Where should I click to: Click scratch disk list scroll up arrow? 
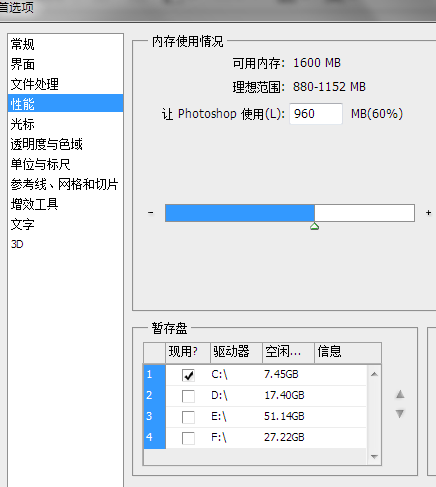pos(374,374)
